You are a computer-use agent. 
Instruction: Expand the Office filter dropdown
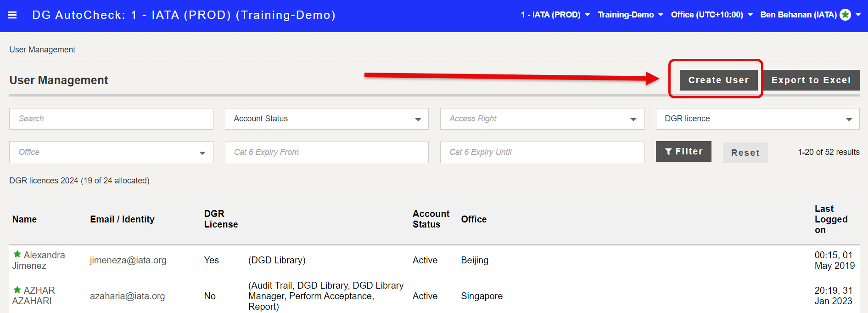[111, 152]
